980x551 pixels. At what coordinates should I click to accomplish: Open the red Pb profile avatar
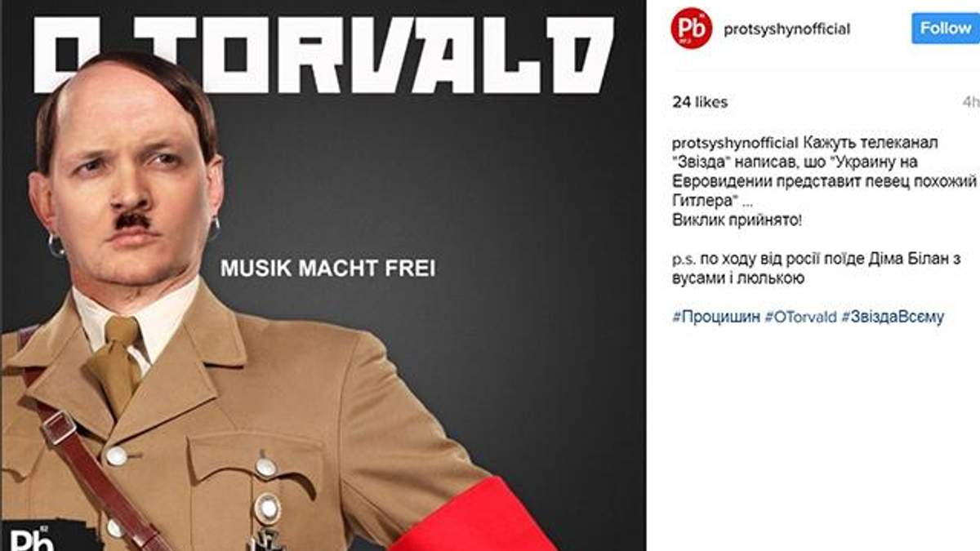point(691,29)
